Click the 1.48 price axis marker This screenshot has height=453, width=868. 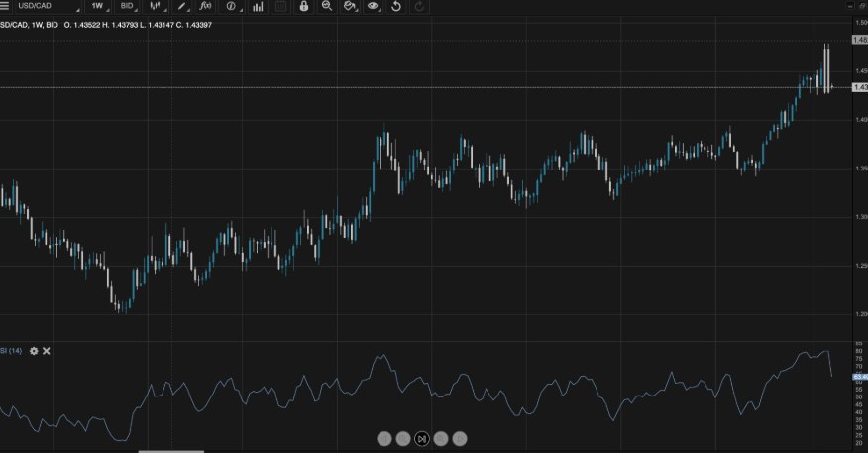(x=860, y=40)
